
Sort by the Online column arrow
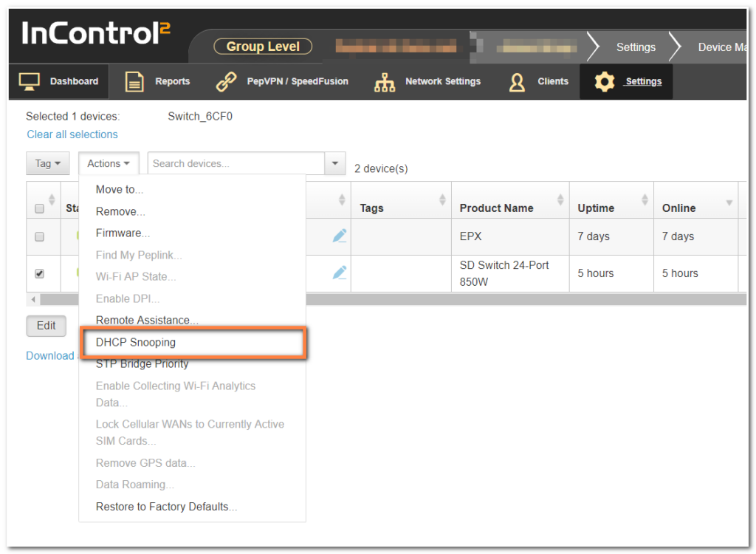tap(729, 202)
